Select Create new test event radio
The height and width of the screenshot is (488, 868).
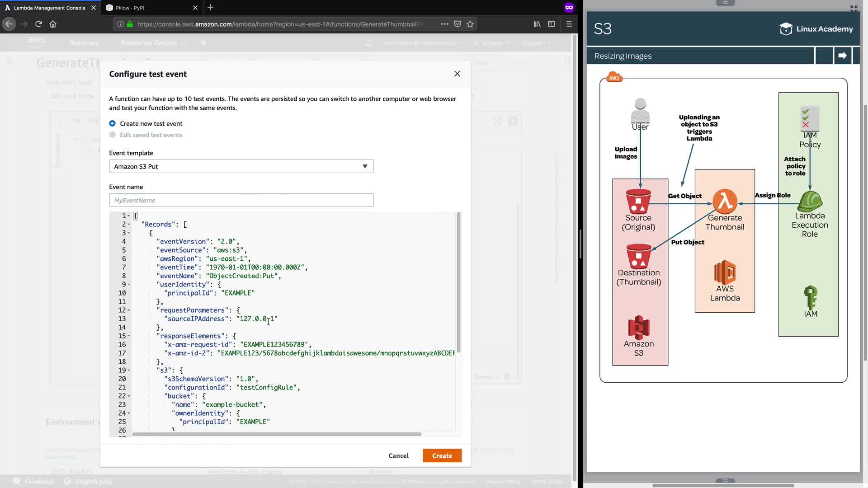(113, 123)
